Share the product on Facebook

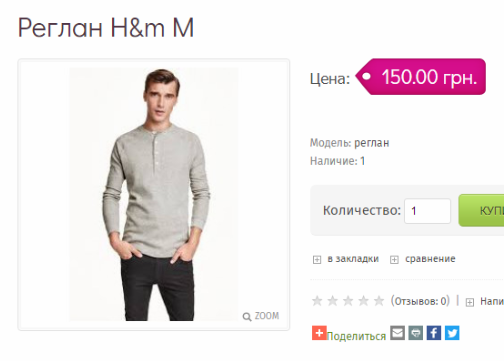point(434,333)
